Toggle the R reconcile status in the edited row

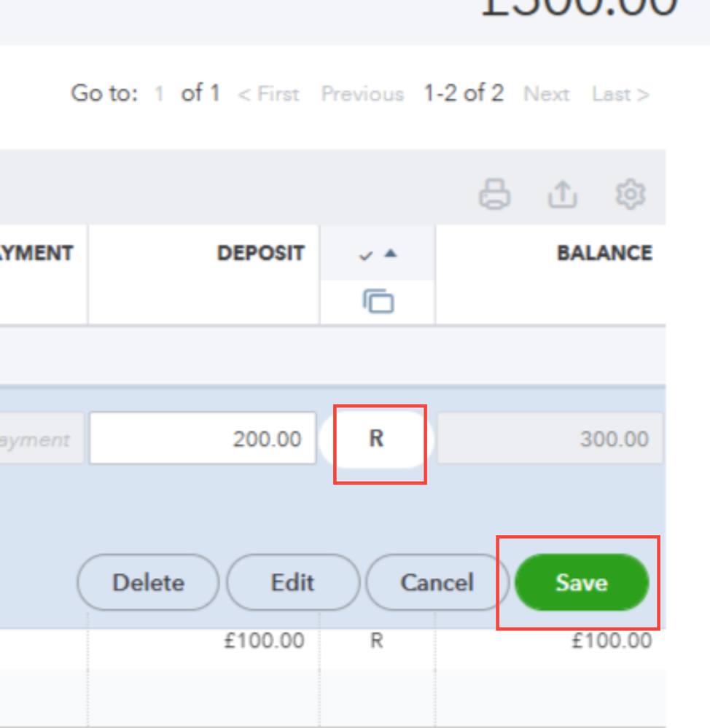[376, 439]
